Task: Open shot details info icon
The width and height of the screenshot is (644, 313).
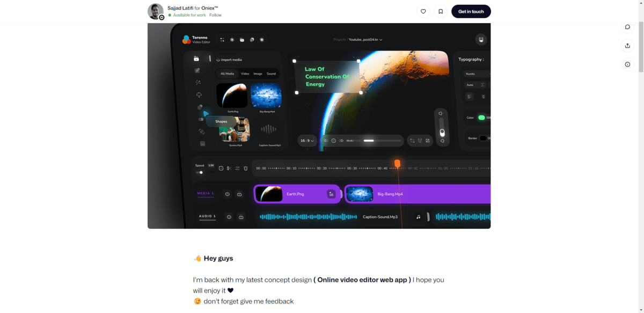Action: click(627, 64)
